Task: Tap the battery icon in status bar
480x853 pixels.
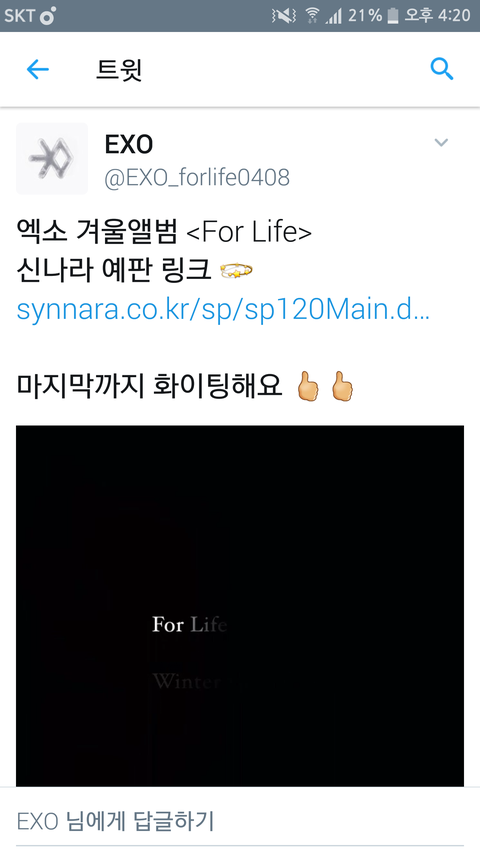Action: 392,16
